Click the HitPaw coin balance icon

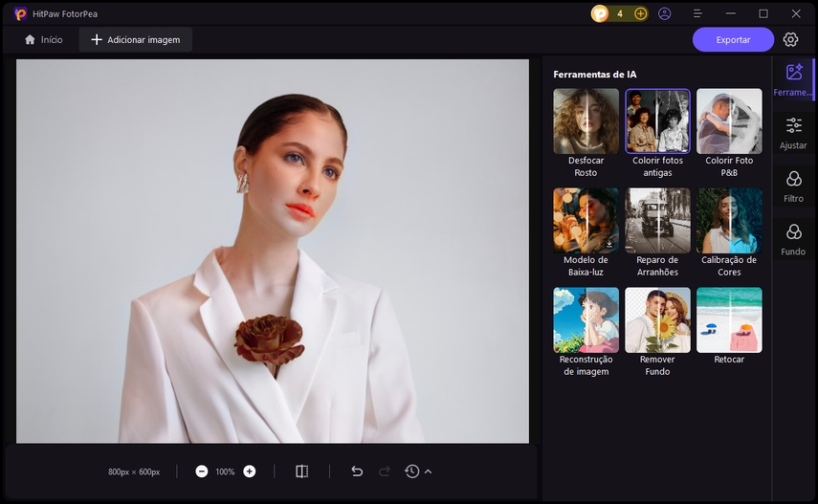[x=600, y=13]
